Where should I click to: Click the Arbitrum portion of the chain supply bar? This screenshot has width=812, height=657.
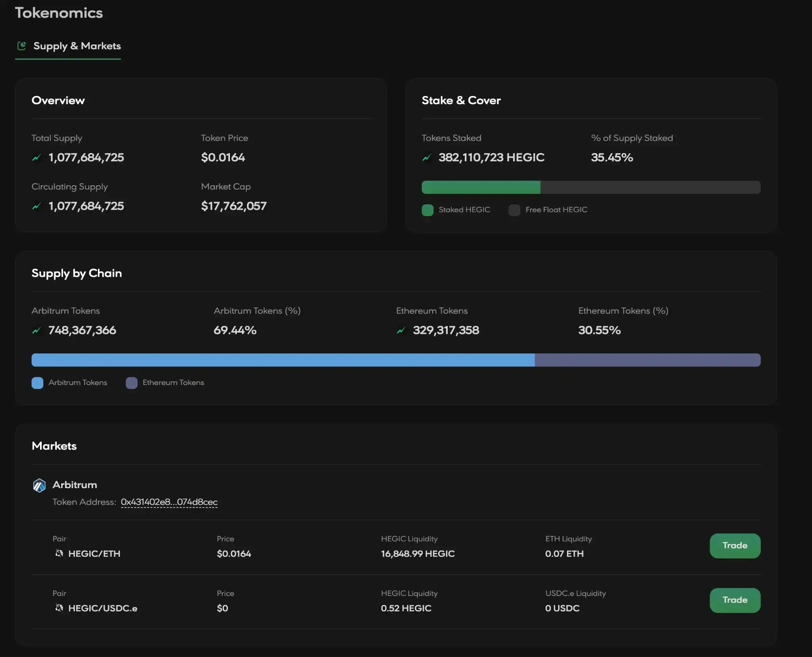point(283,360)
